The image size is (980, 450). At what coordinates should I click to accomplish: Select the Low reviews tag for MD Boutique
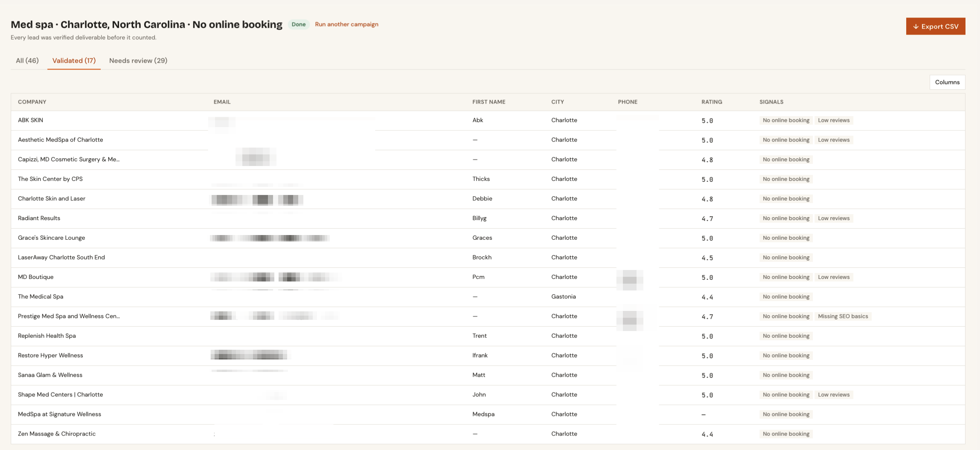pos(834,277)
